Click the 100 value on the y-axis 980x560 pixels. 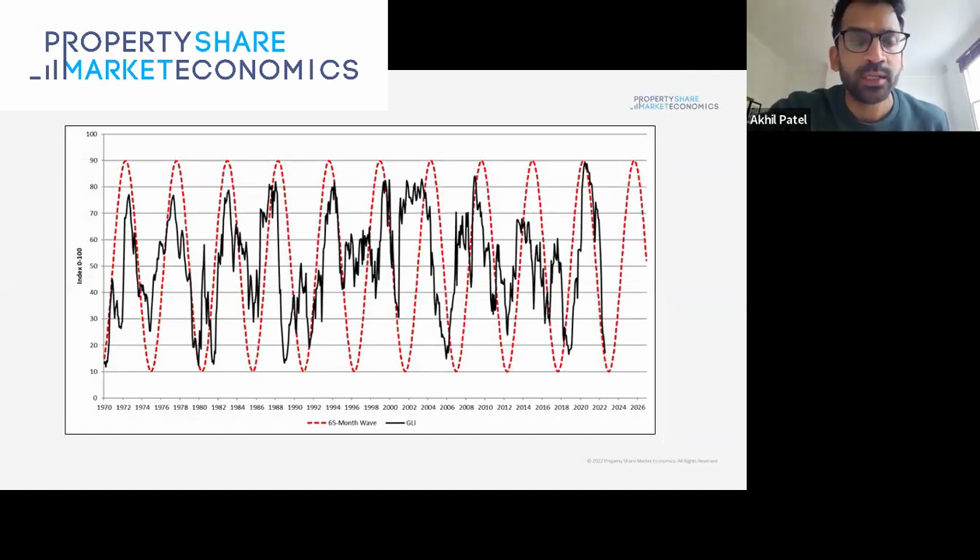tap(92, 135)
